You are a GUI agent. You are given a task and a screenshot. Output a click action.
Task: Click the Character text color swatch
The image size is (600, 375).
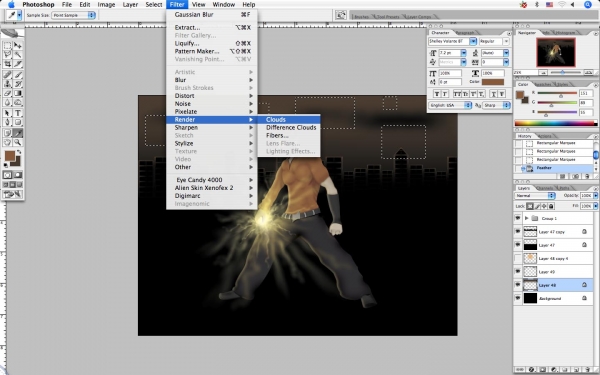[x=493, y=82]
